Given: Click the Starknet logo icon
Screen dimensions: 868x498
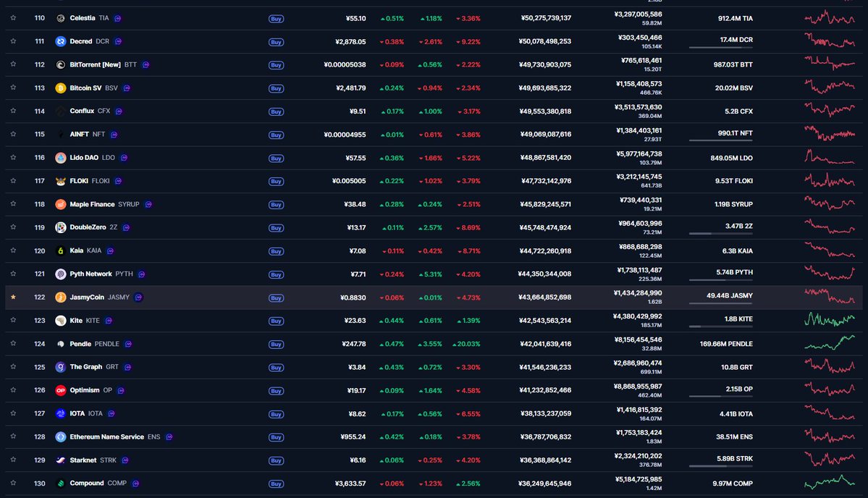Looking at the screenshot, I should [61, 460].
